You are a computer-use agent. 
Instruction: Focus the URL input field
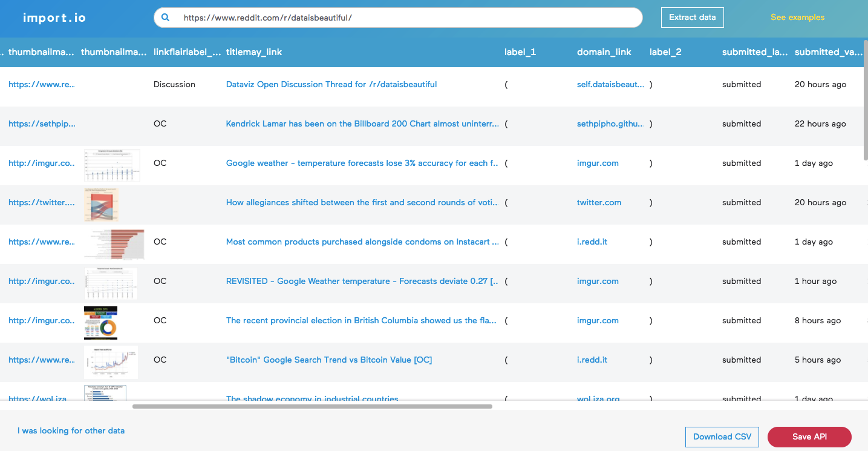pyautogui.click(x=398, y=18)
